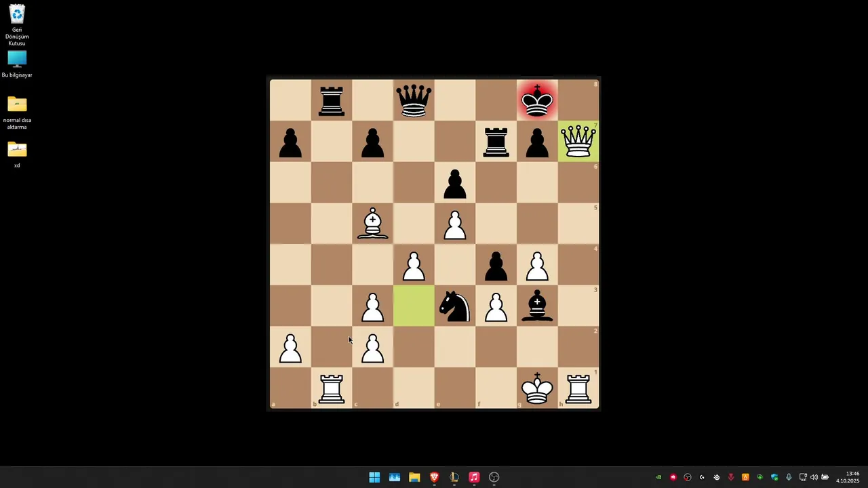
Task: Open the 13:46 clock and calendar
Action: 848,477
